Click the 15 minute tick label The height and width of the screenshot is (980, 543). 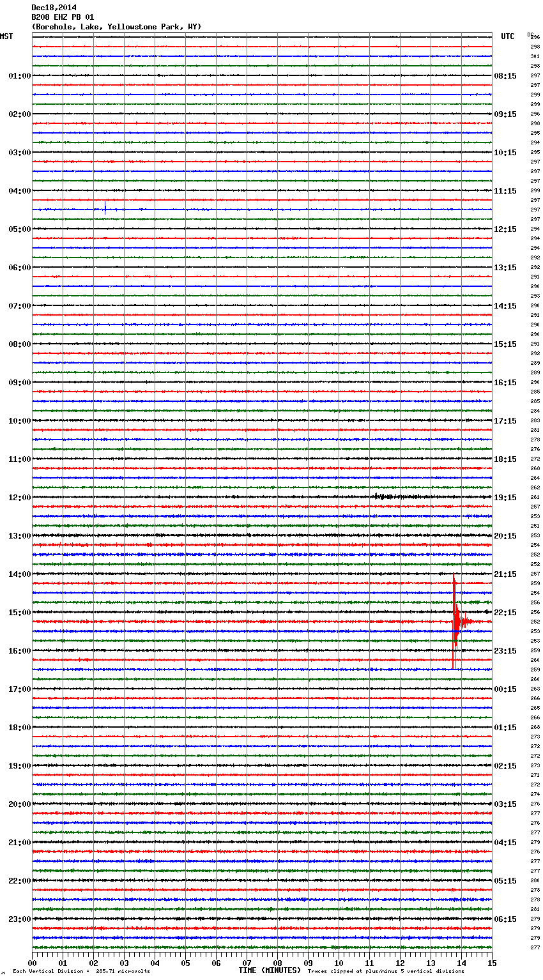coord(492,963)
